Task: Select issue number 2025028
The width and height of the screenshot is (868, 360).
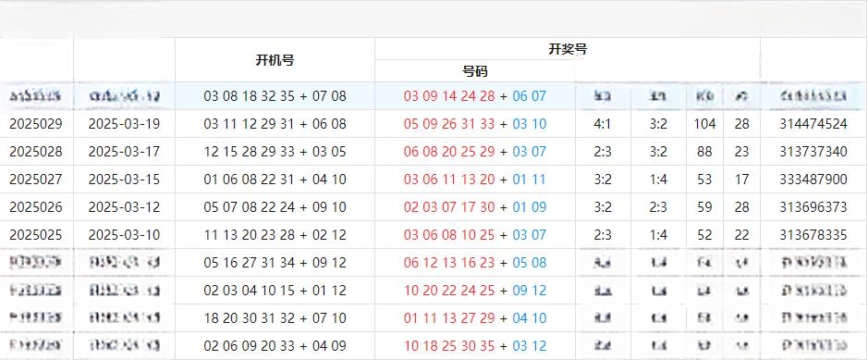Action: 36,152
